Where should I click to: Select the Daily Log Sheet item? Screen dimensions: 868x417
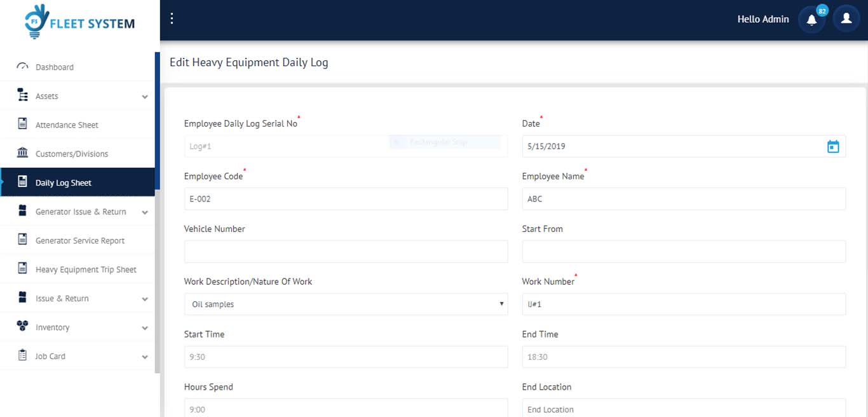[64, 183]
